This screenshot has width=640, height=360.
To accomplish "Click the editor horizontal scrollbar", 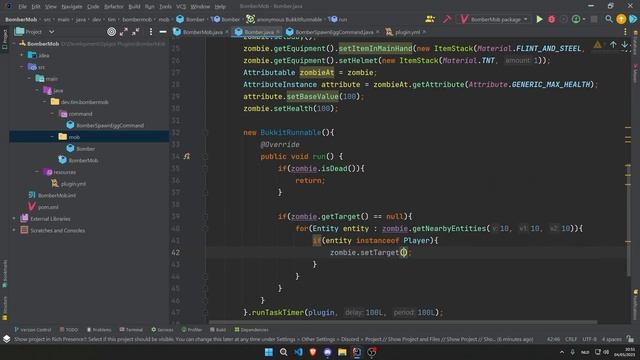I will pos(402,322).
